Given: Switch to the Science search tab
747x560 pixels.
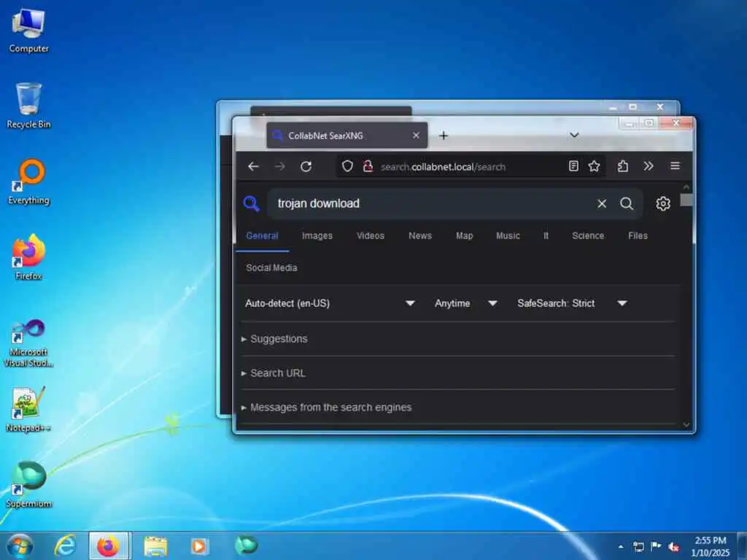Looking at the screenshot, I should pyautogui.click(x=588, y=236).
